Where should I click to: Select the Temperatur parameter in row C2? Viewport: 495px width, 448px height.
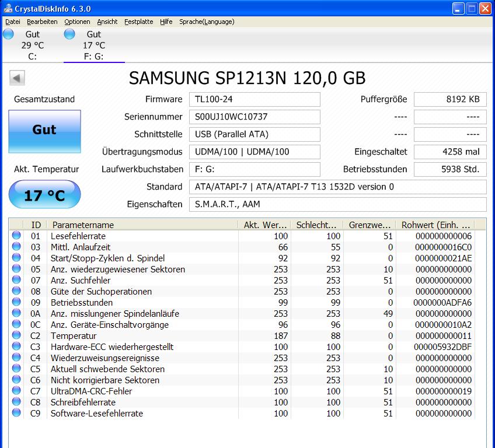pyautogui.click(x=73, y=336)
